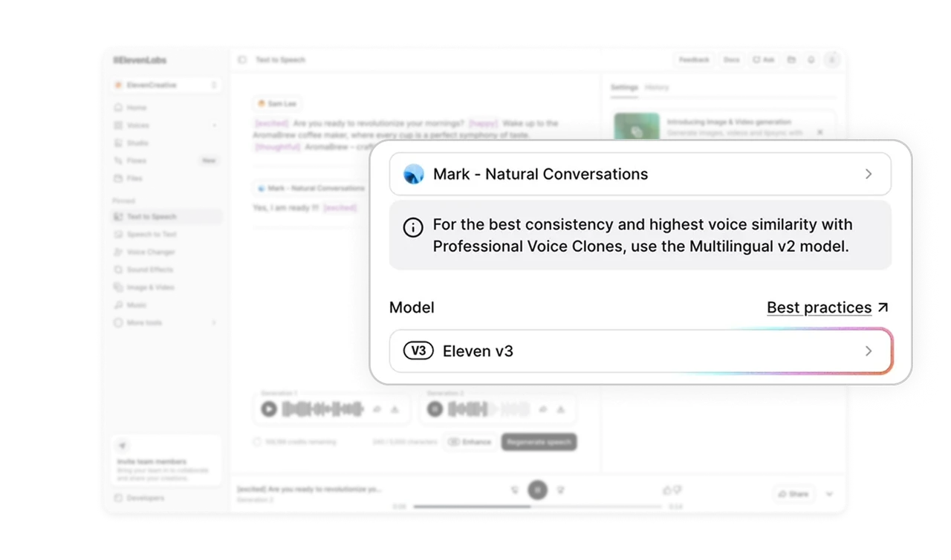Click the text 'Yes, I am ready !!!' in the editor
The width and height of the screenshot is (951, 560).
coord(286,208)
